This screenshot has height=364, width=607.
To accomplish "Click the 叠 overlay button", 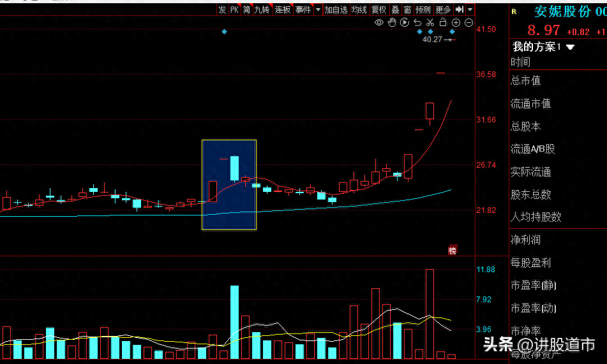I will point(395,10).
